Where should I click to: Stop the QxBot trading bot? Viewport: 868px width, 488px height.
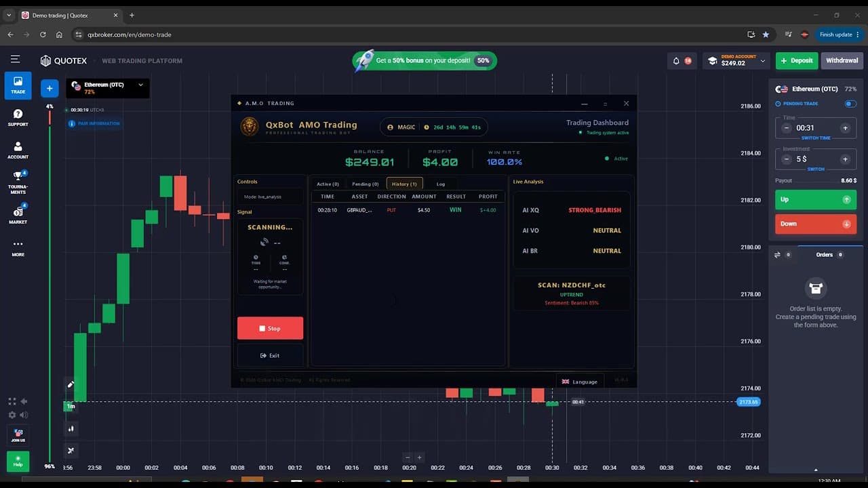[270, 328]
